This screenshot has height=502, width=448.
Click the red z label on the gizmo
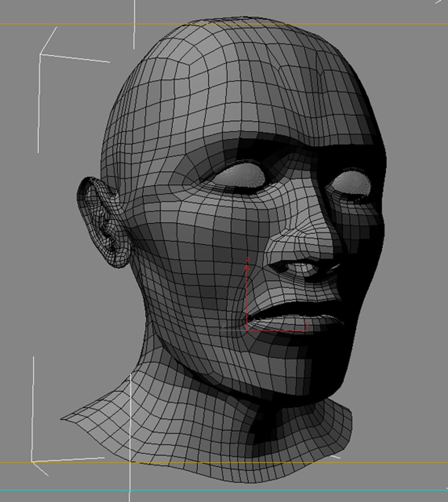pyautogui.click(x=247, y=260)
